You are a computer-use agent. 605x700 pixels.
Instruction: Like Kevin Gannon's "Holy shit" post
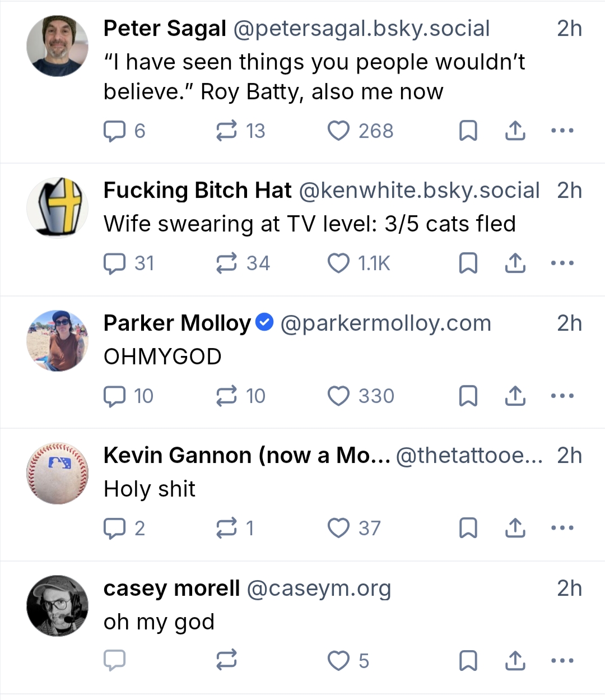tap(338, 528)
